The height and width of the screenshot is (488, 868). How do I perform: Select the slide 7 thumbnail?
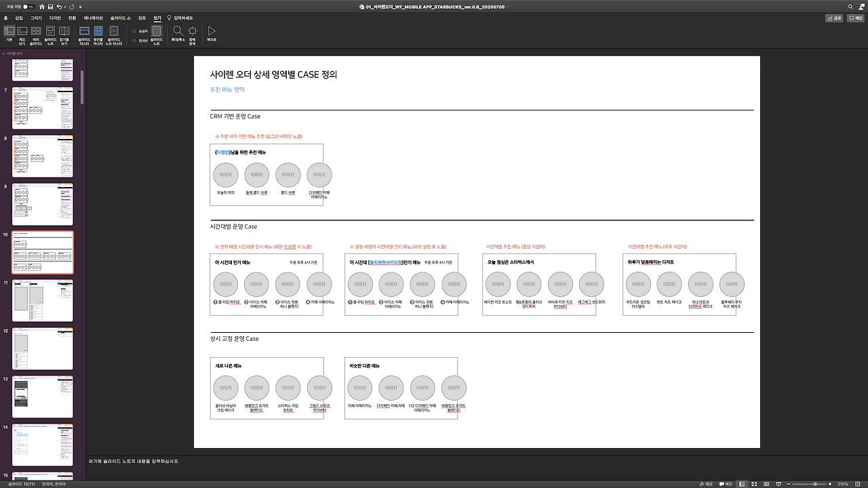click(x=43, y=108)
